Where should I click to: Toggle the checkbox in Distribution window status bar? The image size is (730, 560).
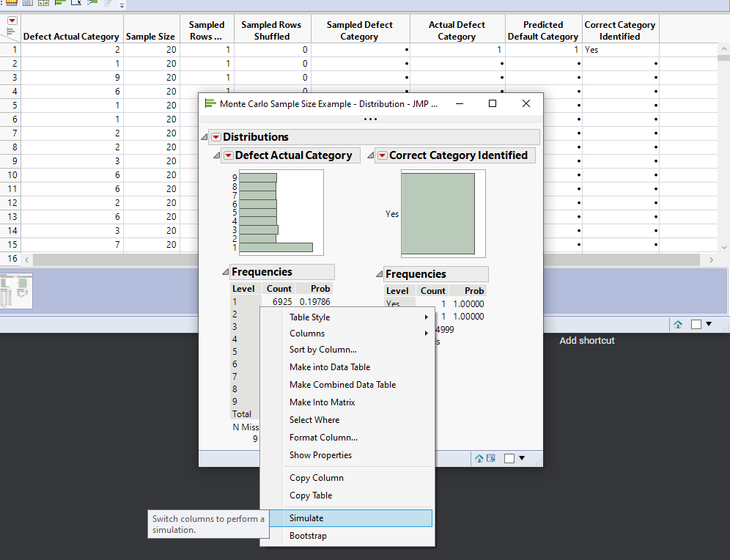509,458
